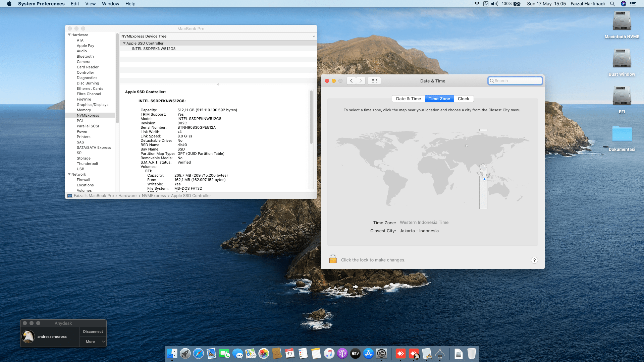This screenshot has height=362, width=644.
Task: Select Bluetooth in the Hardware sidebar
Action: pyautogui.click(x=85, y=56)
